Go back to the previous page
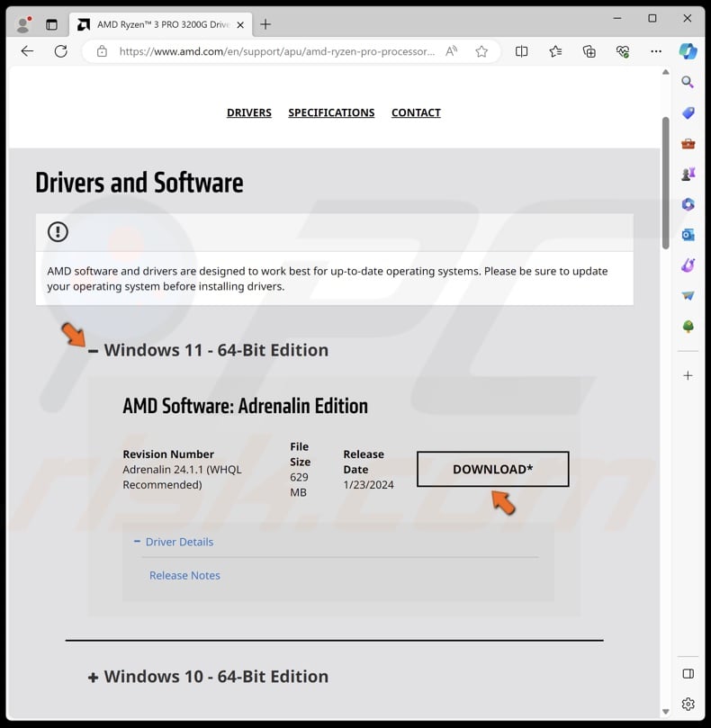Image resolution: width=711 pixels, height=728 pixels. (27, 51)
